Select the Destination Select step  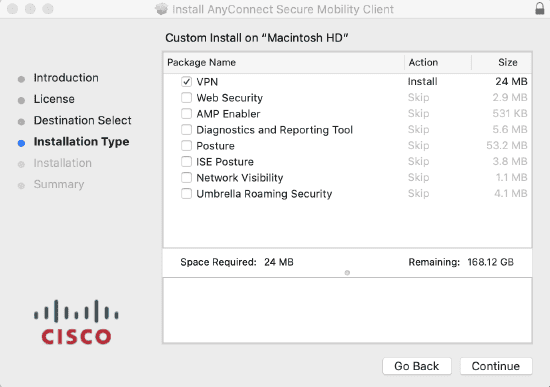tap(82, 121)
